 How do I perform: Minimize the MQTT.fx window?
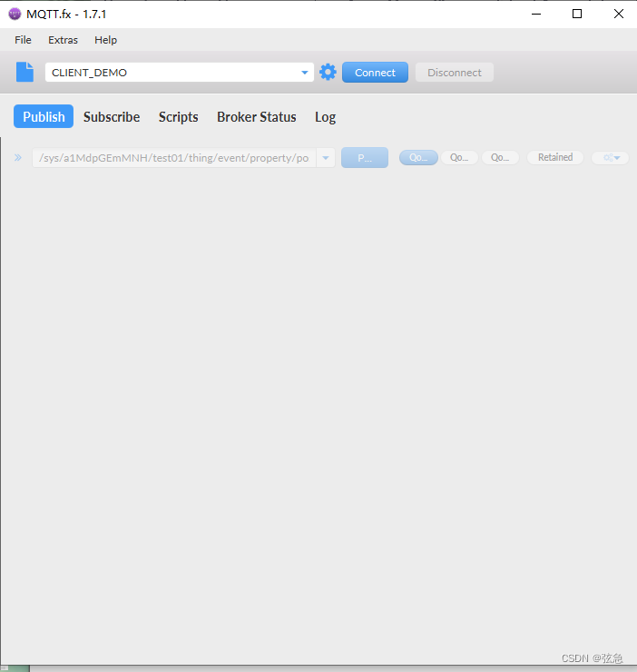tap(536, 15)
